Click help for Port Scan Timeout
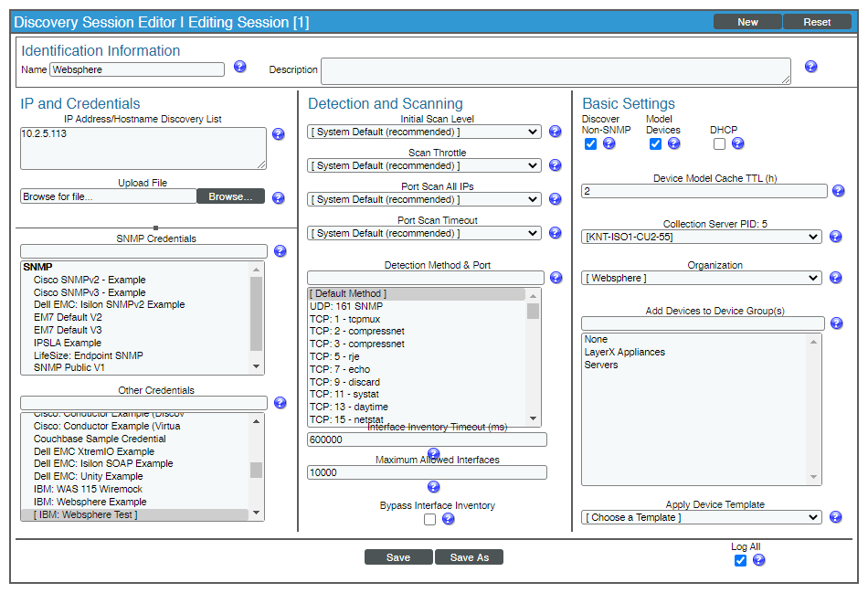Image resolution: width=868 pixels, height=593 pixels. pos(555,233)
